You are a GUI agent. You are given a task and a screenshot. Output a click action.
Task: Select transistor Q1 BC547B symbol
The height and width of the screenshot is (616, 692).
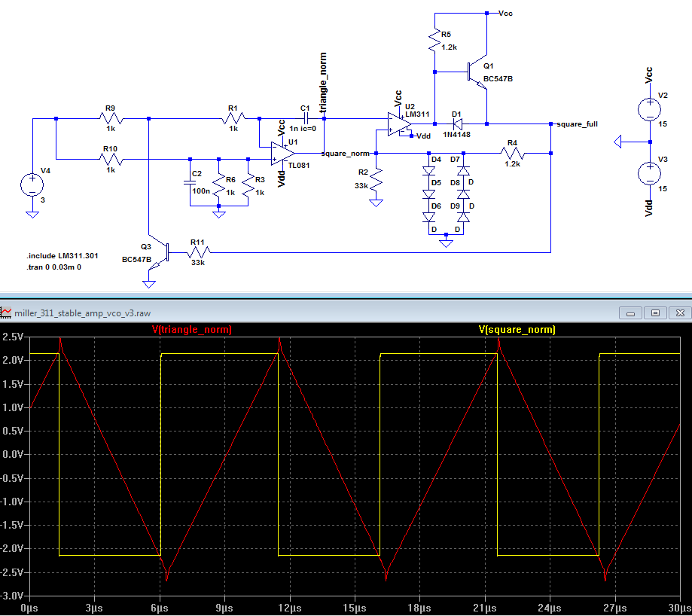(478, 72)
